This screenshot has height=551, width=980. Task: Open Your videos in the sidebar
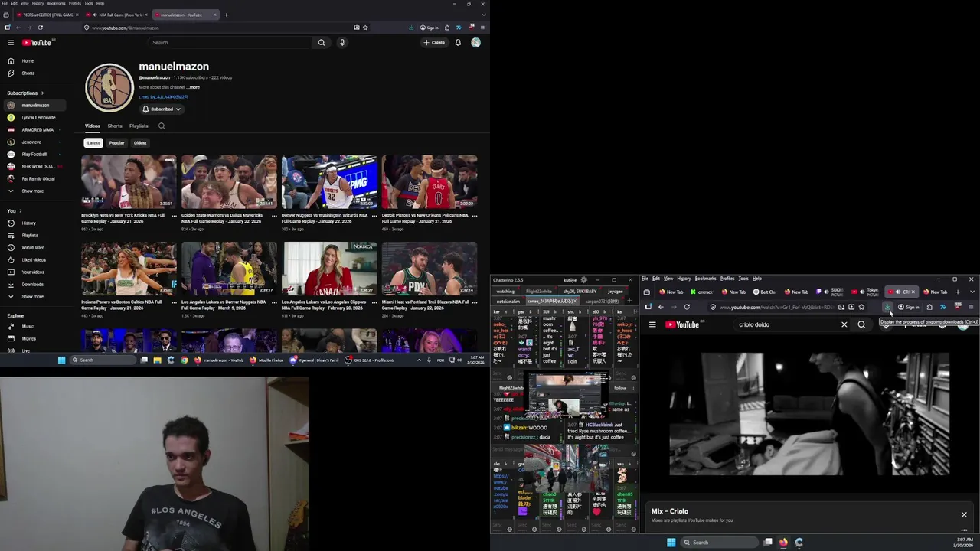(33, 272)
